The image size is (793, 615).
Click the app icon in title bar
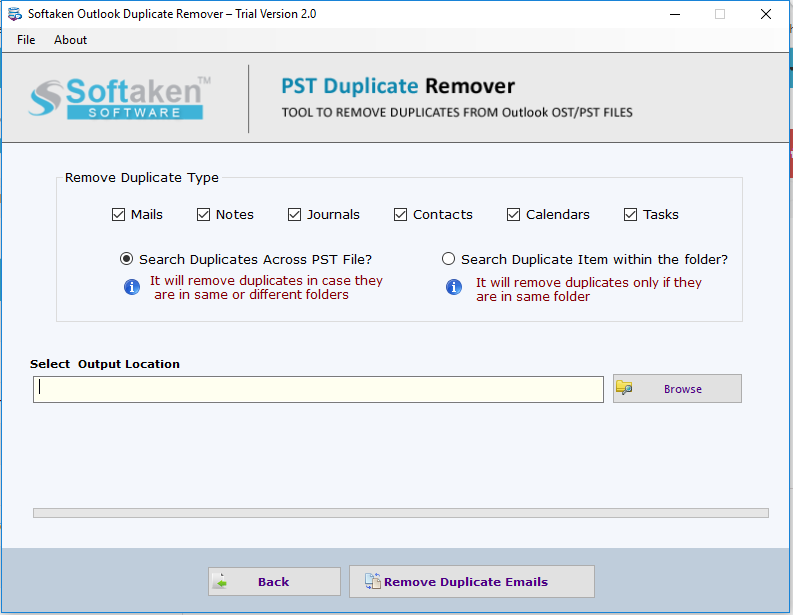tap(15, 14)
